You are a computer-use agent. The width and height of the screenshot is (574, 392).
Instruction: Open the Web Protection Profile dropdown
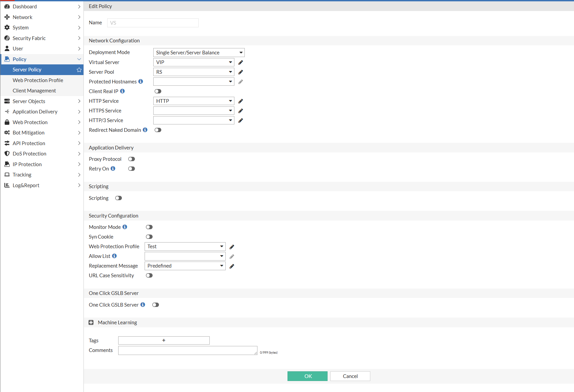coord(185,247)
